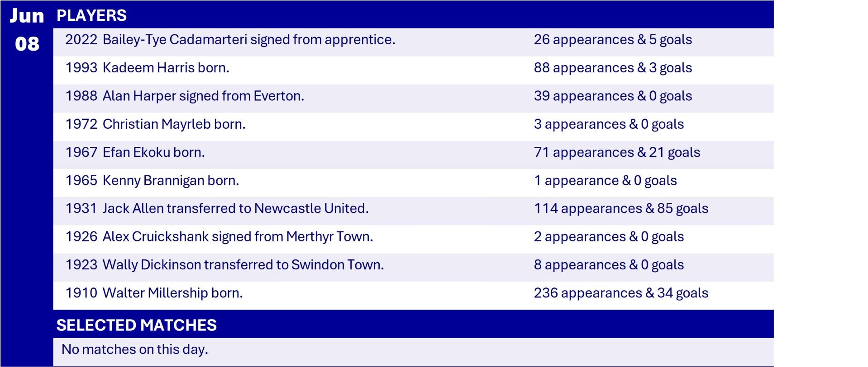Click the Kenny Brannigan born entry
The width and height of the screenshot is (868, 367).
point(152,180)
